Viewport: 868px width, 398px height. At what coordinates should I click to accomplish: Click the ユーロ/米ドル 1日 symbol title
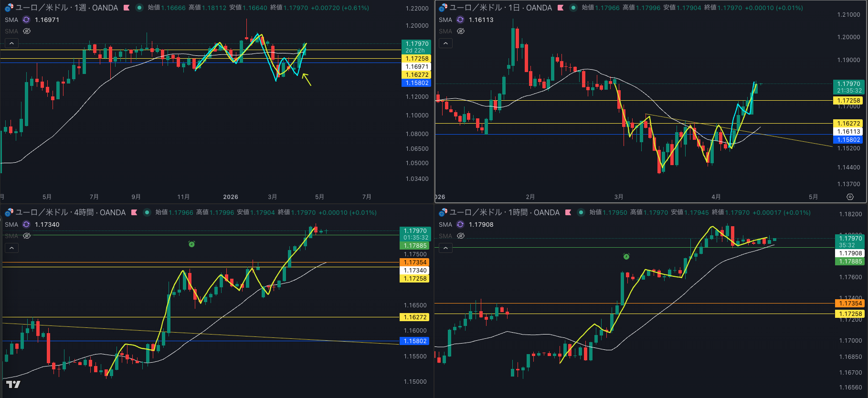(x=500, y=8)
